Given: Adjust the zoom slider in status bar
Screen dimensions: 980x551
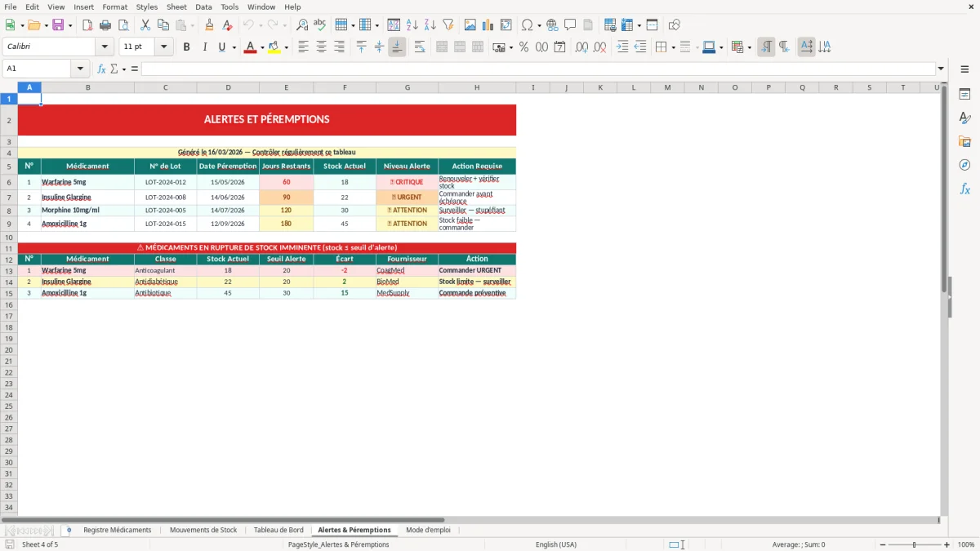Looking at the screenshot, I should tap(914, 544).
